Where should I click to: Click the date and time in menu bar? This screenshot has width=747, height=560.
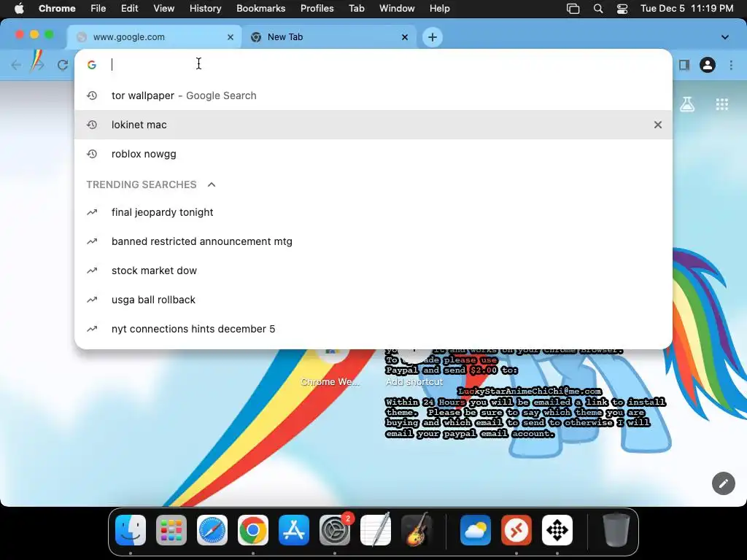[x=686, y=9]
